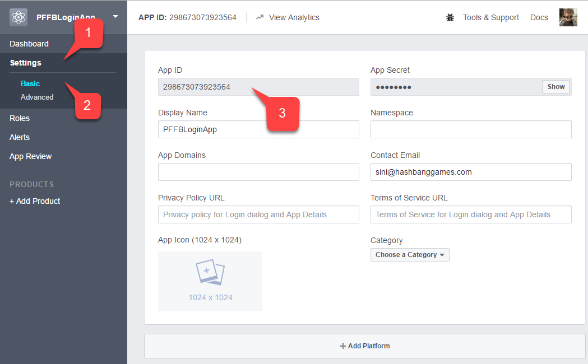Open Basic settings subsection
Viewport: 588px width, 364px height.
click(x=30, y=83)
